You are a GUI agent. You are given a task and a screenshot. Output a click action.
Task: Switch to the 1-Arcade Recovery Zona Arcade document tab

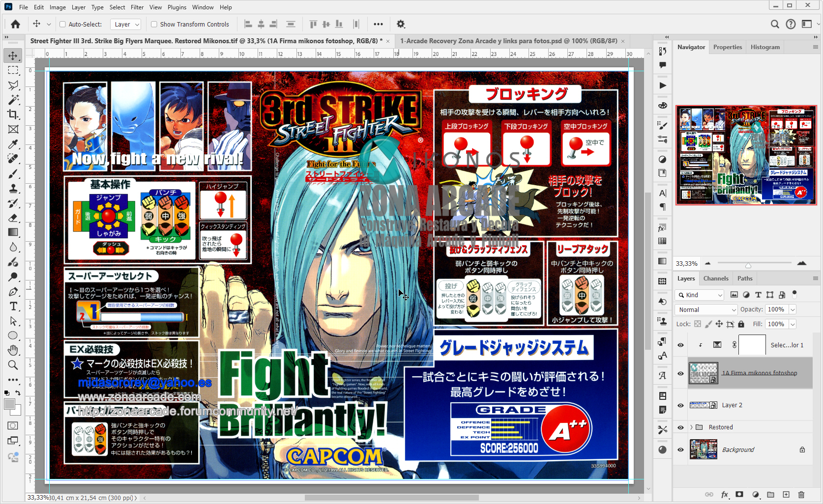pos(509,41)
